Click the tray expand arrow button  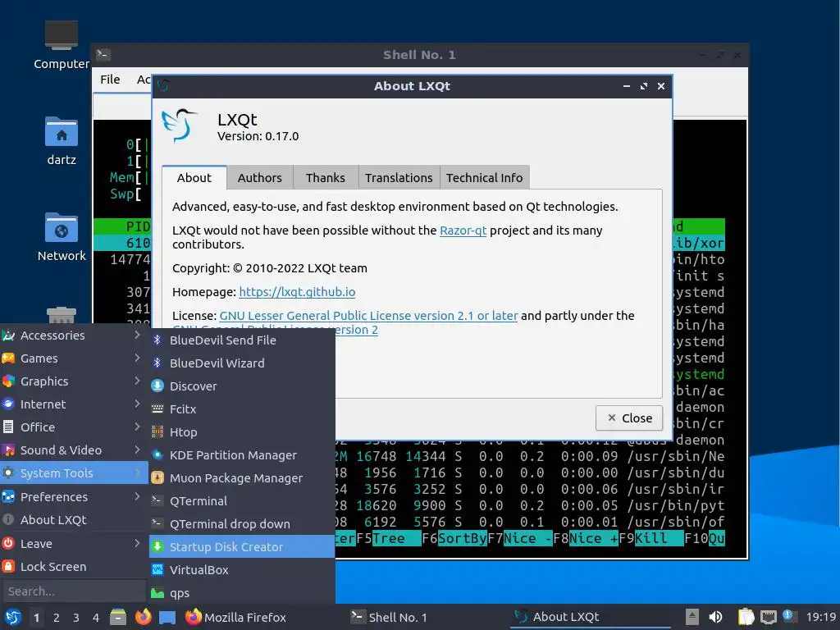coord(692,618)
